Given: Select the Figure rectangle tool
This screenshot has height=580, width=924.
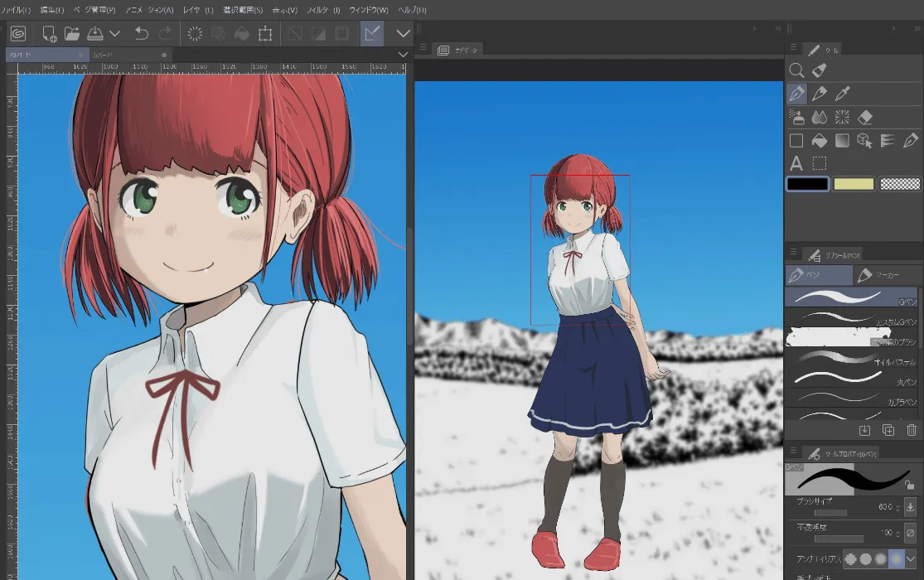Looking at the screenshot, I should 796,140.
